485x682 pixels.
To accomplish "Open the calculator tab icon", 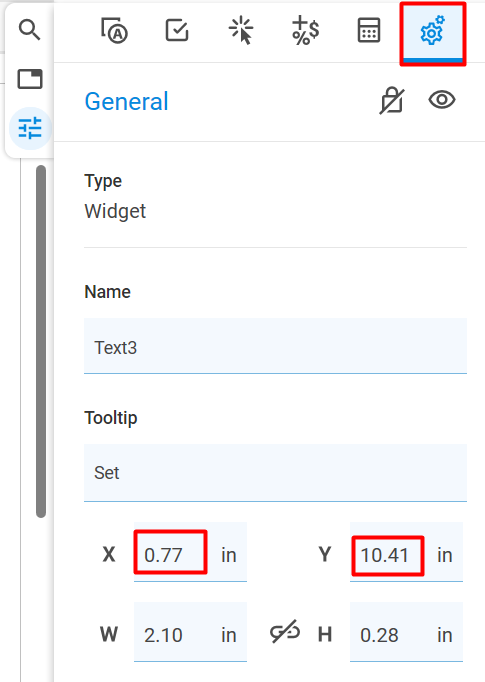I will 369,30.
